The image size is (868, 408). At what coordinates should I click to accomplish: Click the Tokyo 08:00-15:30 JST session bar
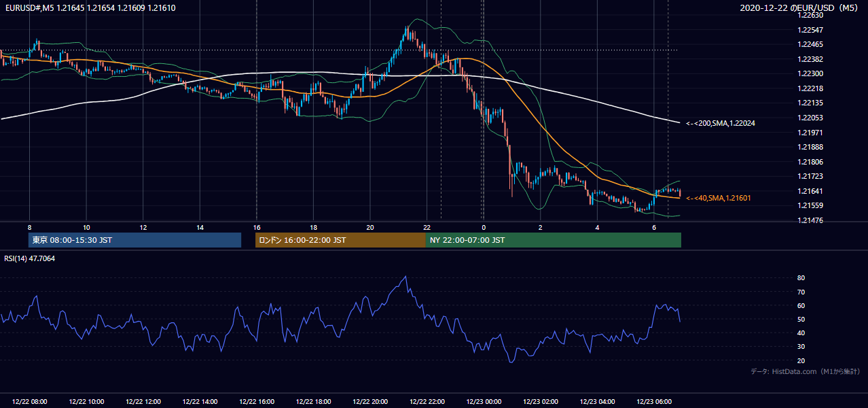point(134,240)
